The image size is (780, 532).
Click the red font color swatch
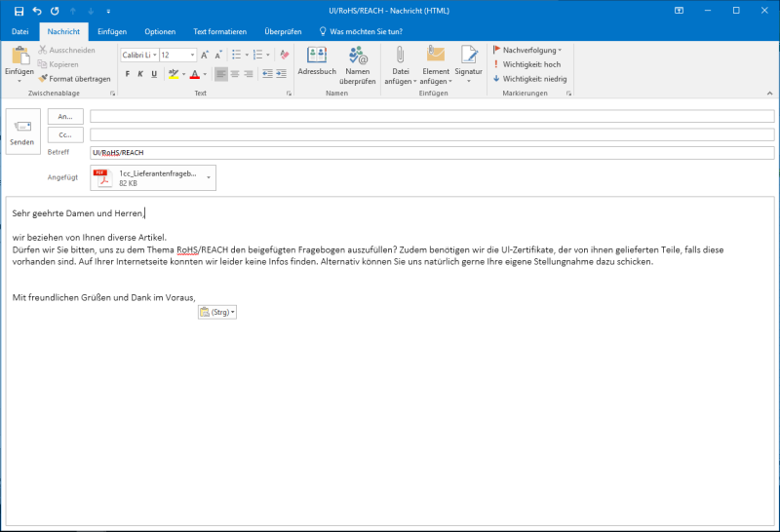click(x=194, y=74)
